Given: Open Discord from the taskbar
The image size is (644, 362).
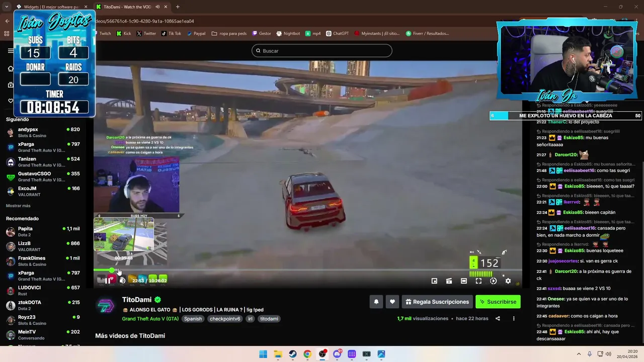Looking at the screenshot, I should [x=337, y=354].
